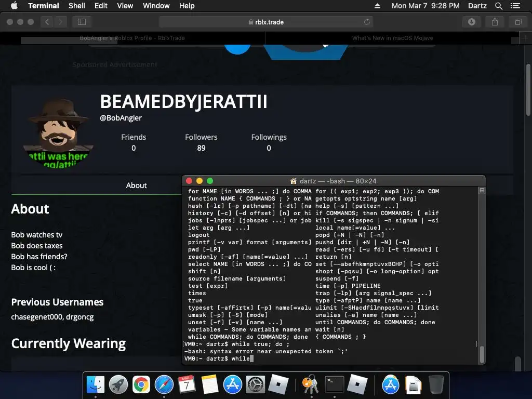The image size is (532, 399).
Task: Show Safari downloads
Action: click(472, 22)
